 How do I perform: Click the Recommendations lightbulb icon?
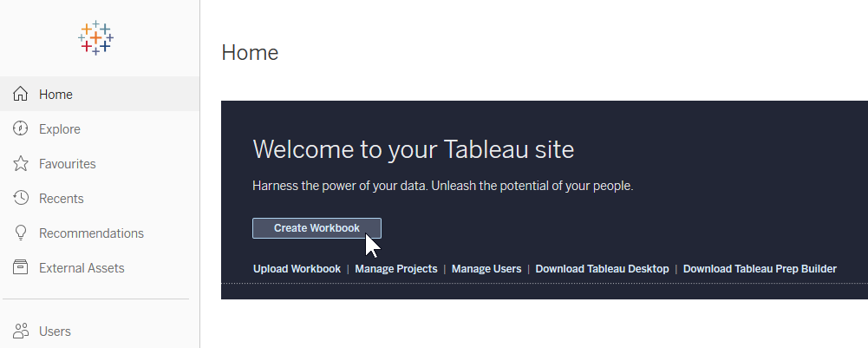(22, 233)
